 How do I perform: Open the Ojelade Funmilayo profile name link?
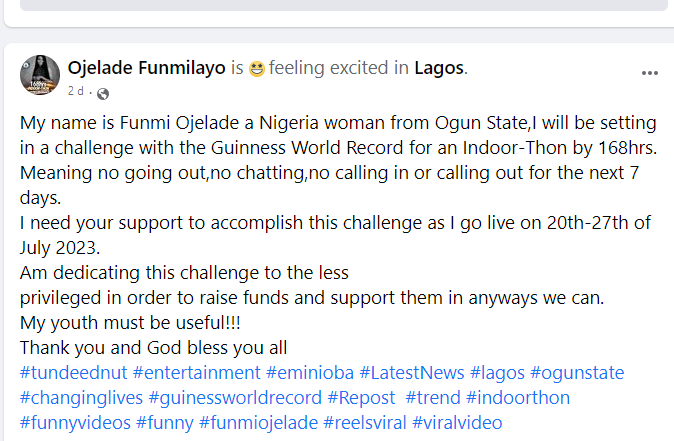click(x=146, y=68)
